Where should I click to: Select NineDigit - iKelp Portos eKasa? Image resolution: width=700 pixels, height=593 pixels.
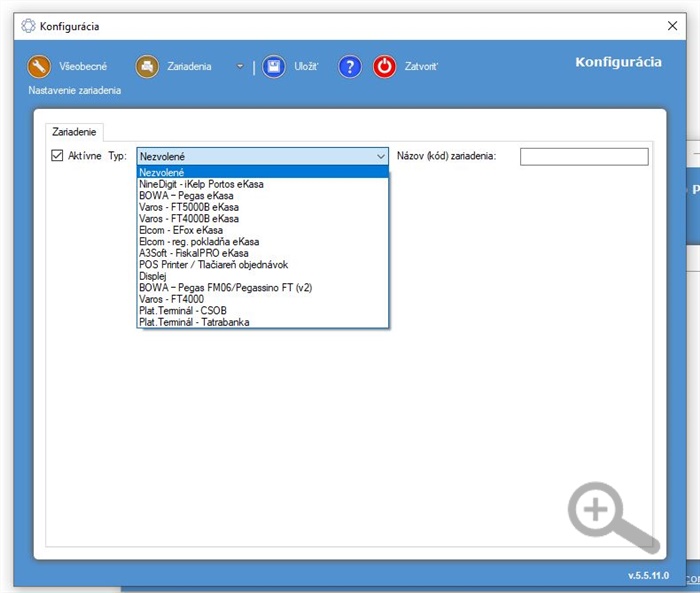pyautogui.click(x=262, y=184)
